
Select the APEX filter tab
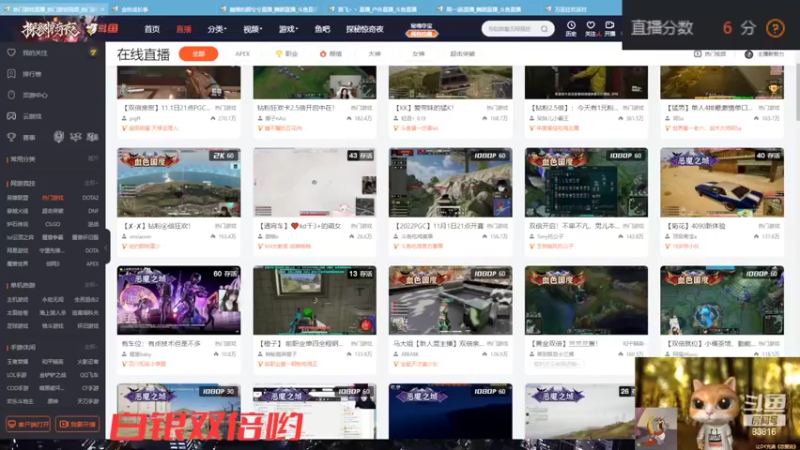(x=242, y=54)
